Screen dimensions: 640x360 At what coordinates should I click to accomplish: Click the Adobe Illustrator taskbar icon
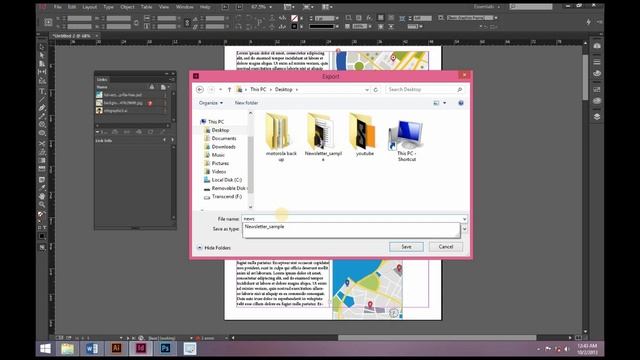pos(116,348)
